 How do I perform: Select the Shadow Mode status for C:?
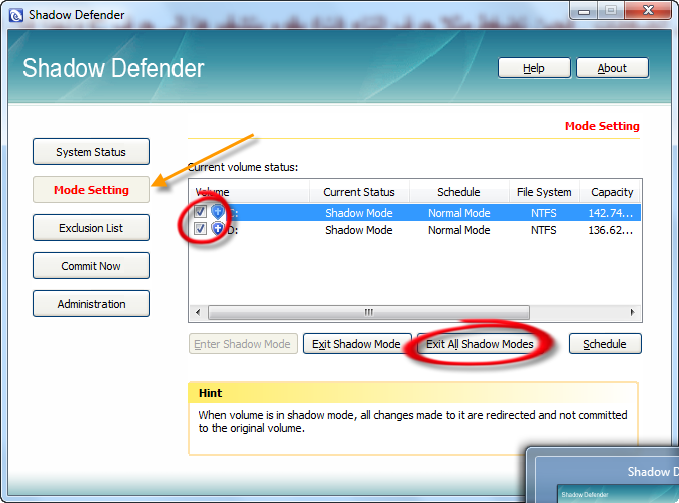pyautogui.click(x=359, y=213)
